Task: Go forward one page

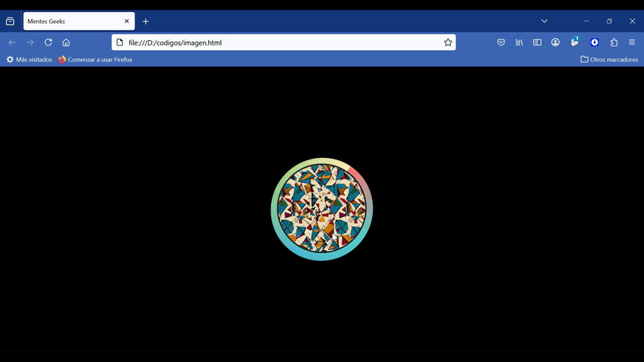Action: tap(30, 42)
